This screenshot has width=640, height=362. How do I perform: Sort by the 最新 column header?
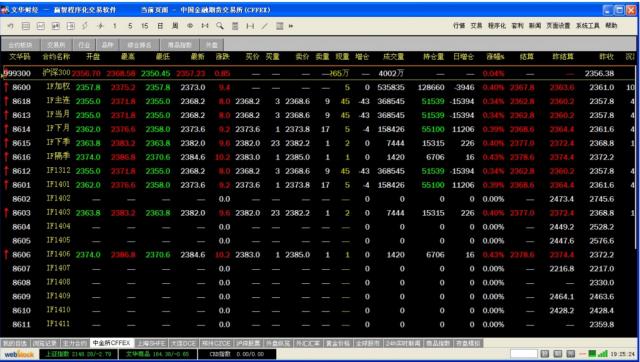pos(198,57)
